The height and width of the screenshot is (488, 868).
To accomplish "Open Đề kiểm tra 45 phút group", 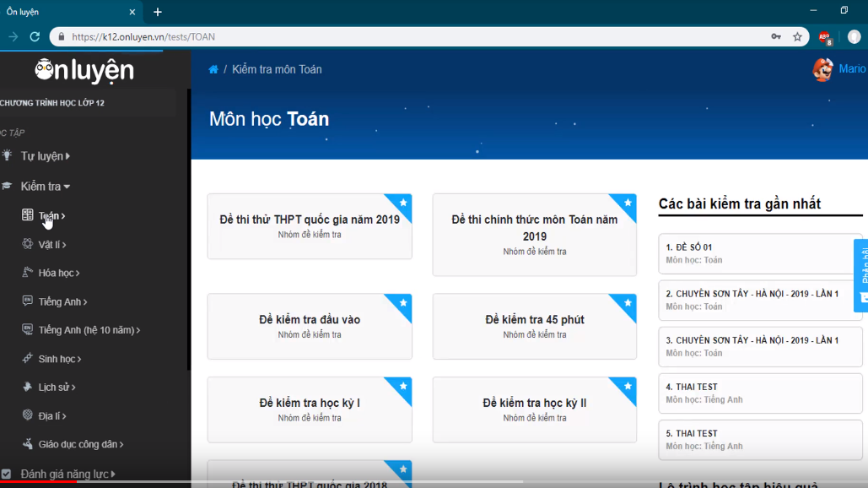I will click(534, 326).
